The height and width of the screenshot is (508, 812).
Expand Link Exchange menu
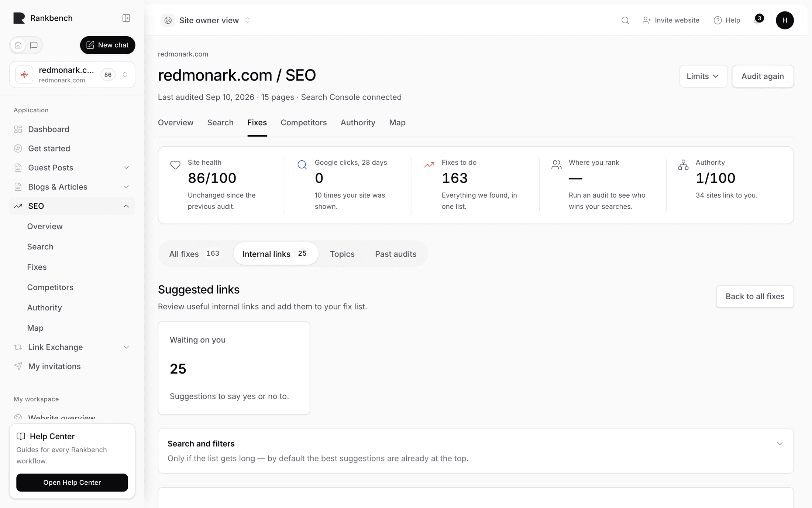(x=72, y=347)
